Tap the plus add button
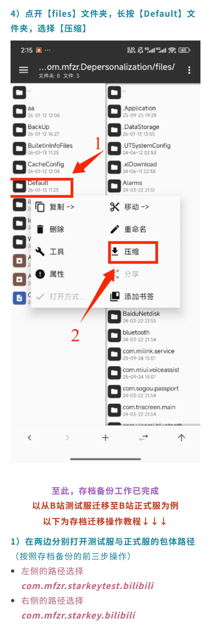Image resolution: width=211 pixels, height=644 pixels. pyautogui.click(x=105, y=437)
